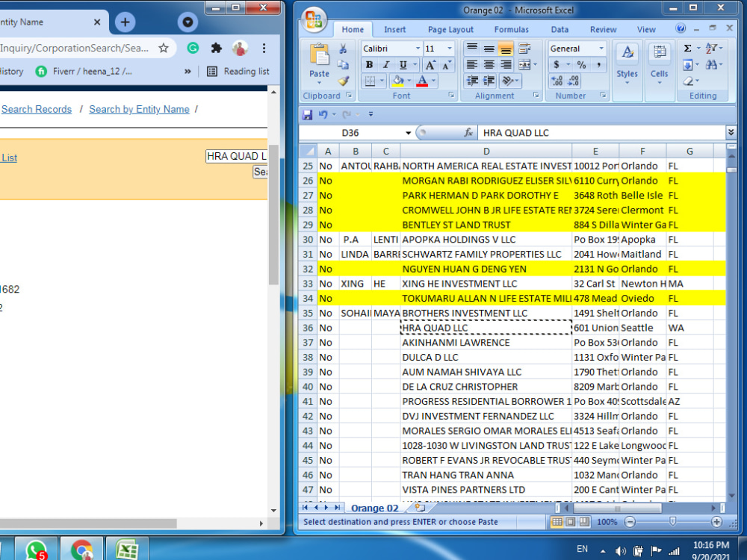Click Undo in Quick Access Toolbar

coord(323,114)
